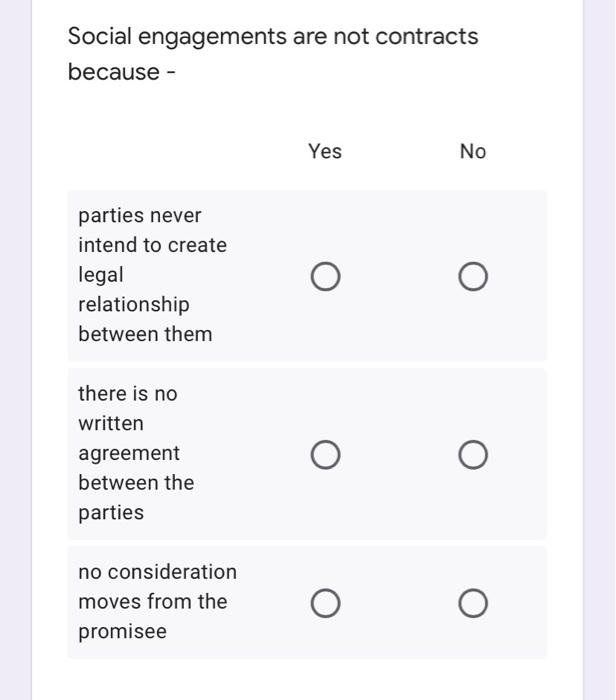
Task: Click the "between them" text in first row
Action: [145, 334]
